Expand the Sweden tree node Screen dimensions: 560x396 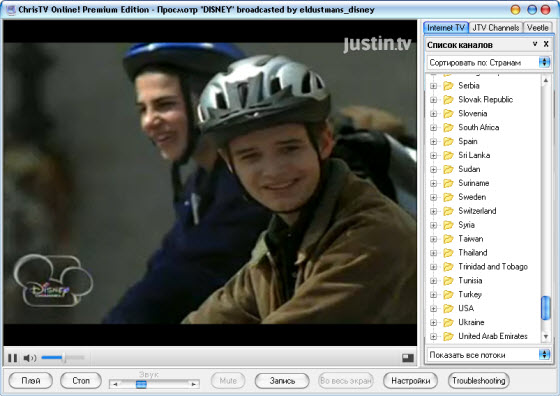point(433,197)
